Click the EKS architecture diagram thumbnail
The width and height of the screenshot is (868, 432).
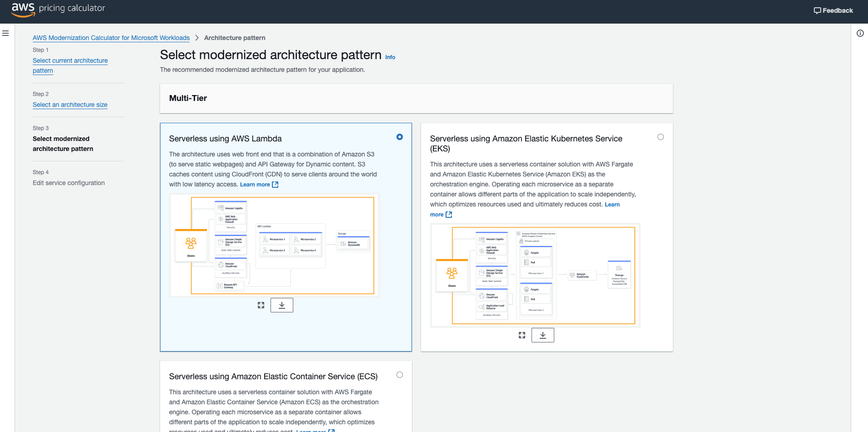535,275
